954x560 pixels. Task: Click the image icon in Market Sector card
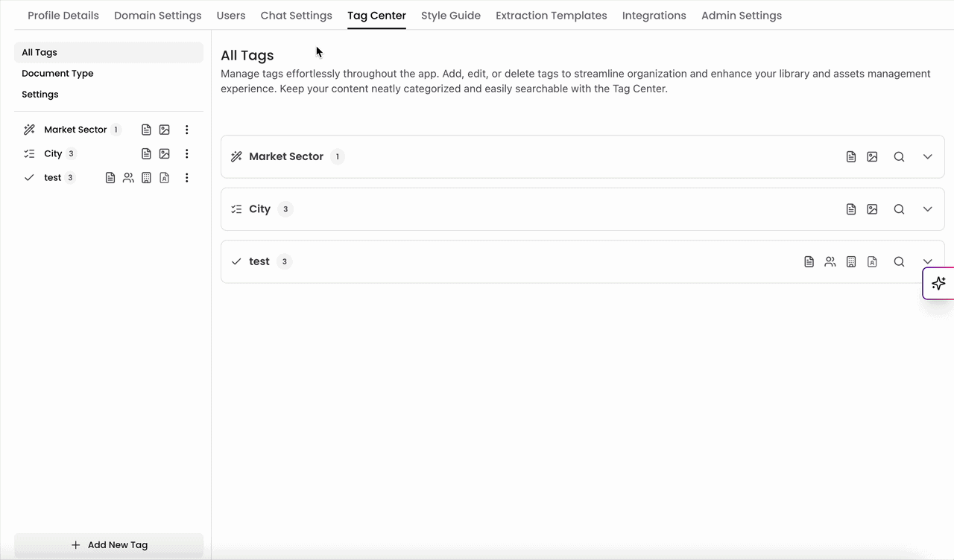coord(872,156)
